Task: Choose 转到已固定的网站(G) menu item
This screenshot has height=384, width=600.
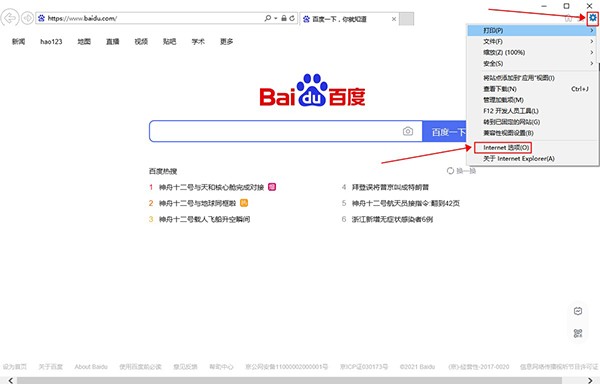Action: (532, 122)
